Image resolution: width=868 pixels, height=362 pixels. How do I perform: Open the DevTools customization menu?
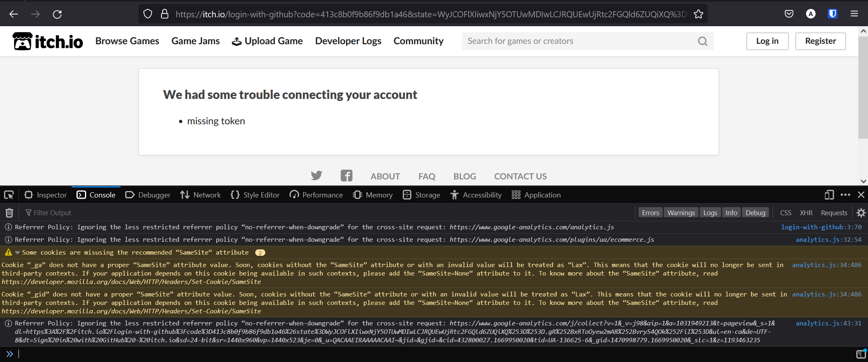point(845,195)
